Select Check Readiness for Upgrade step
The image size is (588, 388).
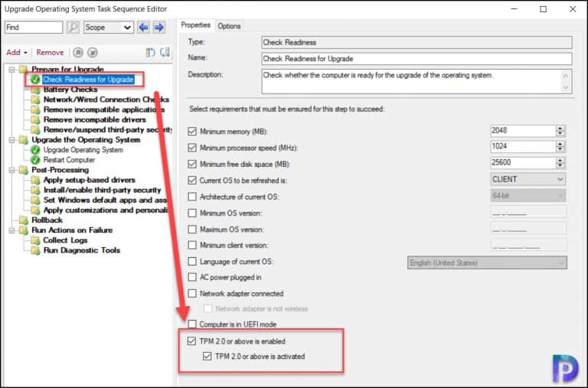click(88, 80)
